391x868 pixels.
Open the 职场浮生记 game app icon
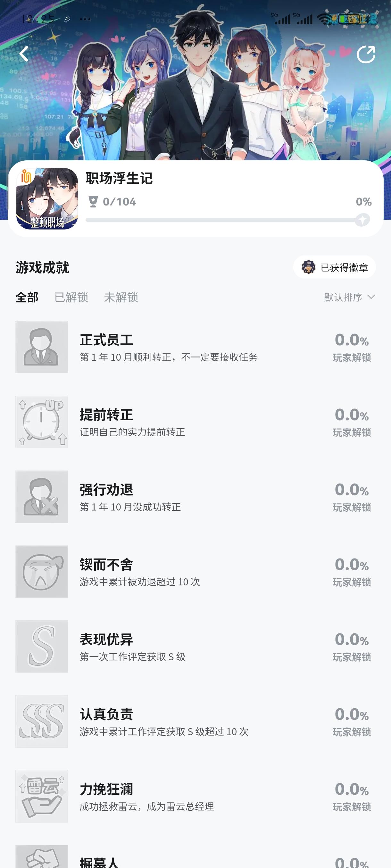click(47, 199)
